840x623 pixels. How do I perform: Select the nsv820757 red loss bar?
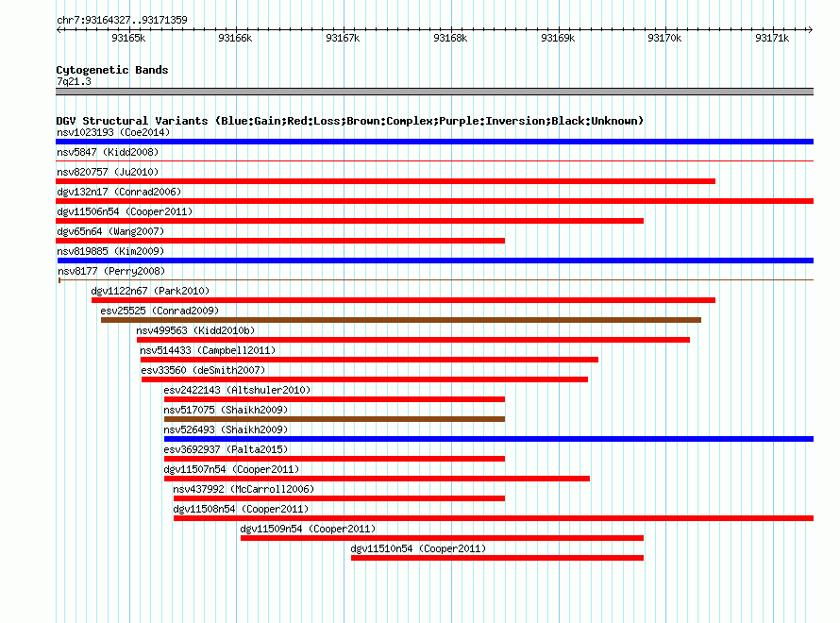(x=386, y=181)
